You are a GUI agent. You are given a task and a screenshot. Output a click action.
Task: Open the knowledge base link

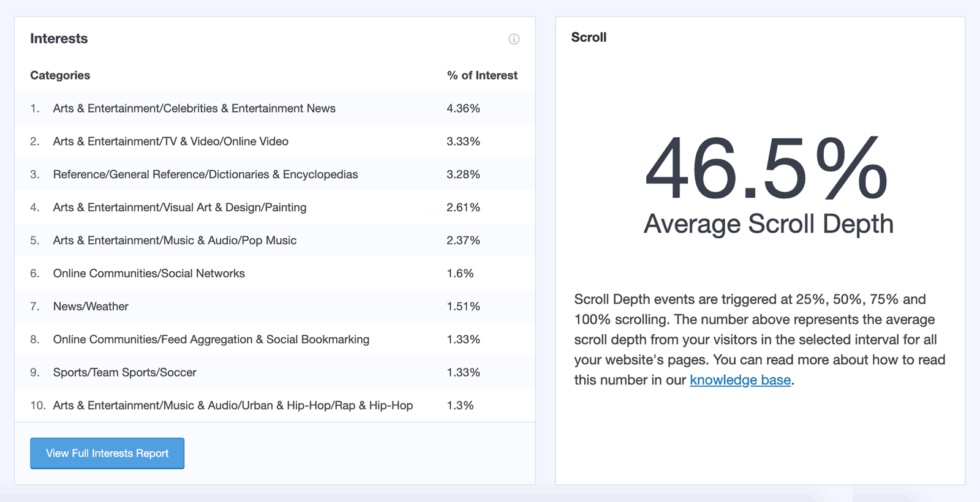tap(739, 380)
